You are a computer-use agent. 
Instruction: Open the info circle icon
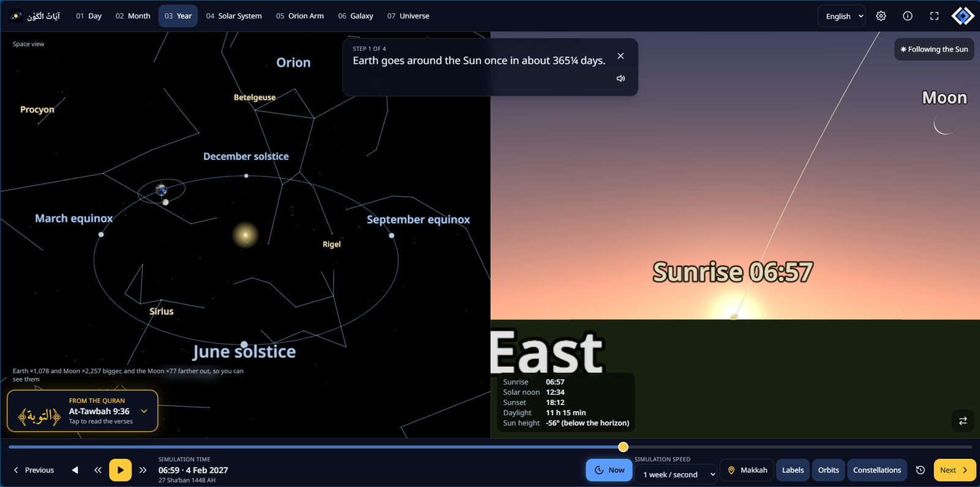point(908,16)
